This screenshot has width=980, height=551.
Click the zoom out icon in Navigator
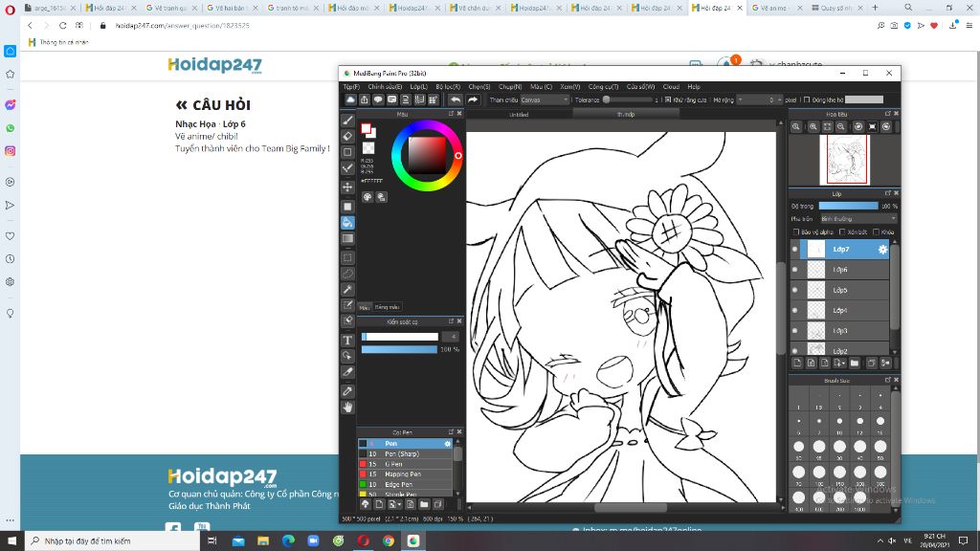coord(841,127)
